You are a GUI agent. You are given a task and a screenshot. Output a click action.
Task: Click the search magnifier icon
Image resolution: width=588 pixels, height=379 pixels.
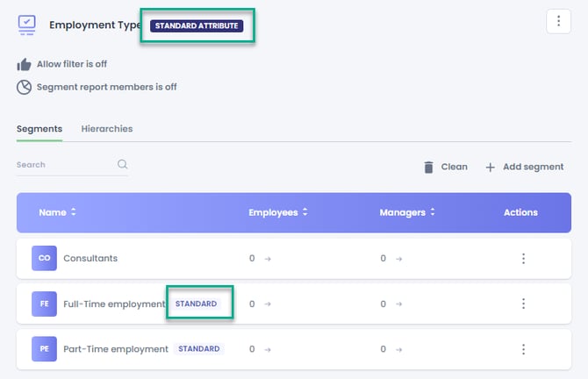point(123,164)
